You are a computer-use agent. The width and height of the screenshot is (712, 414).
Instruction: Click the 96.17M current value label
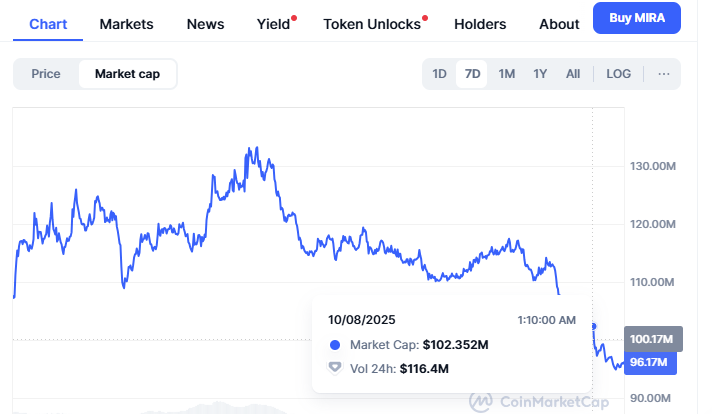[x=650, y=362]
